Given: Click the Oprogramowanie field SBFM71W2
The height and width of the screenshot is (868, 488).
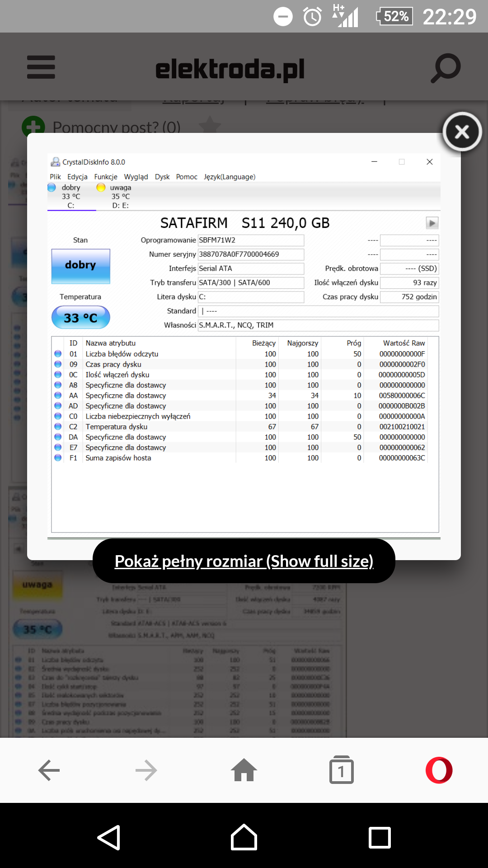Looking at the screenshot, I should pos(251,240).
